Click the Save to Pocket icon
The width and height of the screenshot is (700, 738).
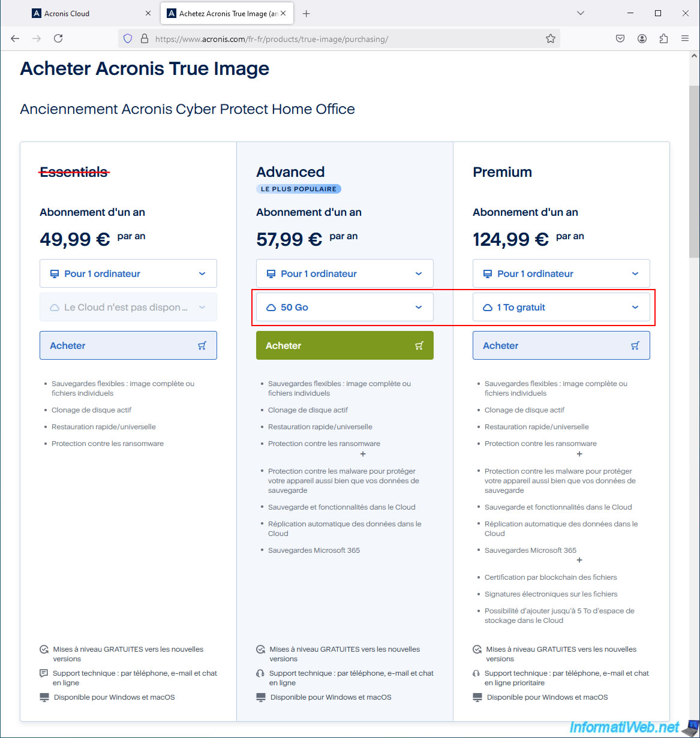tap(620, 38)
